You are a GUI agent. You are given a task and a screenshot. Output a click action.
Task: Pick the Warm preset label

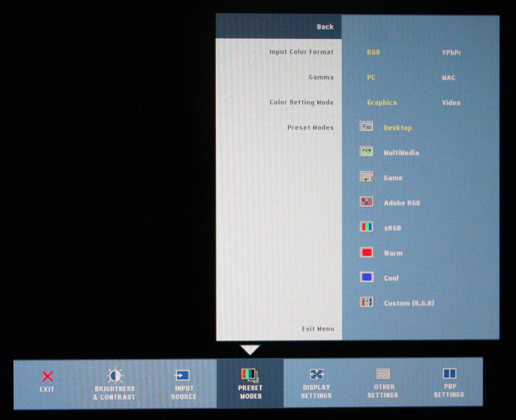393,253
